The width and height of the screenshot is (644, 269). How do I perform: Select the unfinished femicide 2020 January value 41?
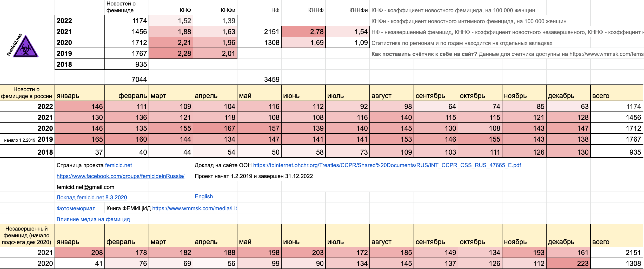(x=80, y=263)
